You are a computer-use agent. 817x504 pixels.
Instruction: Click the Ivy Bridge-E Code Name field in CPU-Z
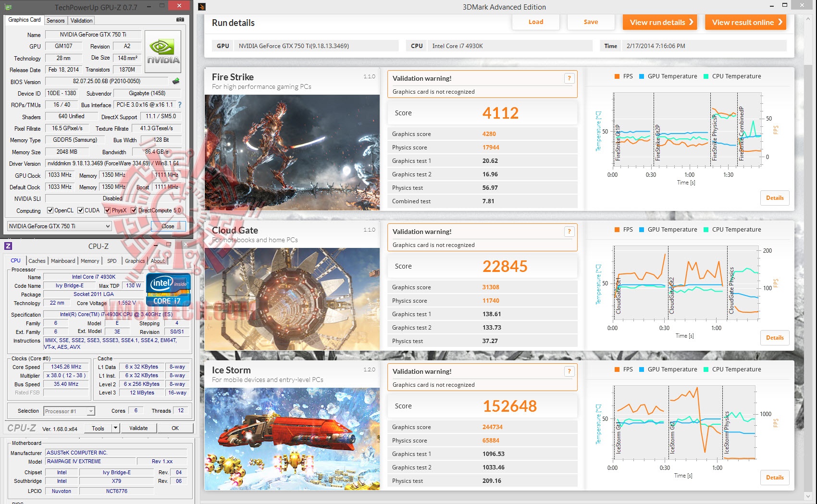70,286
